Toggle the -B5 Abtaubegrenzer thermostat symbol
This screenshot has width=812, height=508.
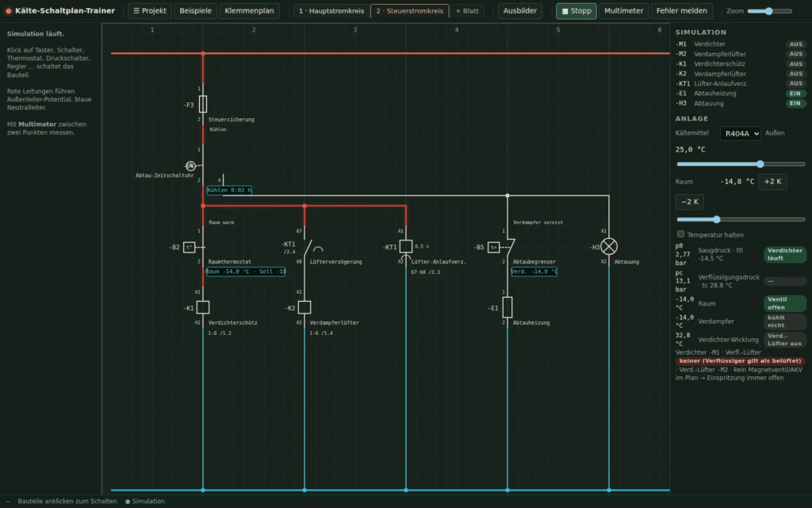[x=494, y=248]
